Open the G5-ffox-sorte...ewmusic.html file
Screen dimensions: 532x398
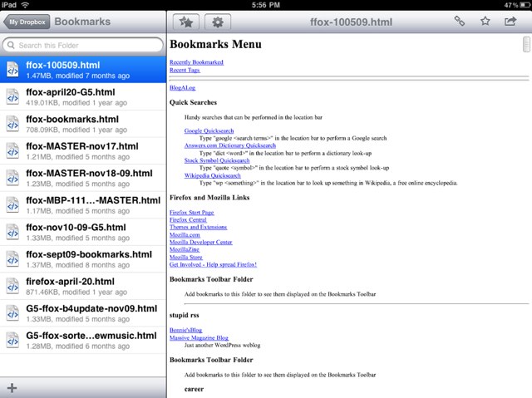(83, 340)
